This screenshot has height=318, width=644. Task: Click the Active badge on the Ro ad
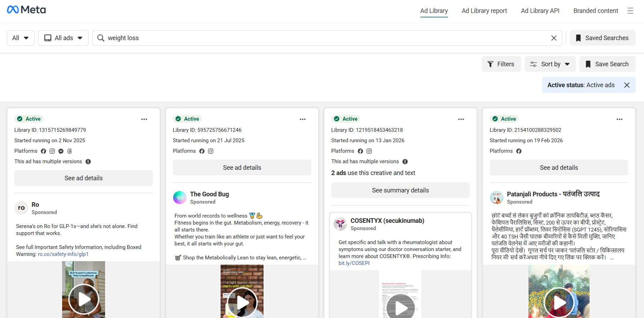coord(29,119)
